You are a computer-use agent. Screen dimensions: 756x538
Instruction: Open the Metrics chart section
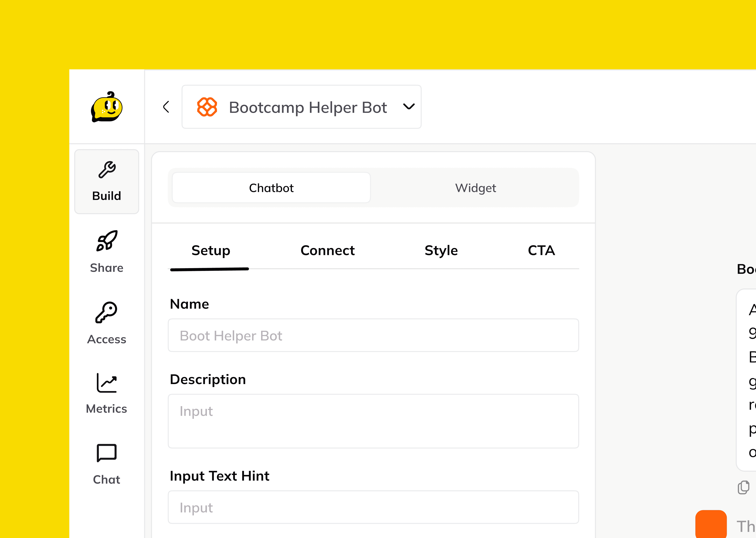pos(107,393)
